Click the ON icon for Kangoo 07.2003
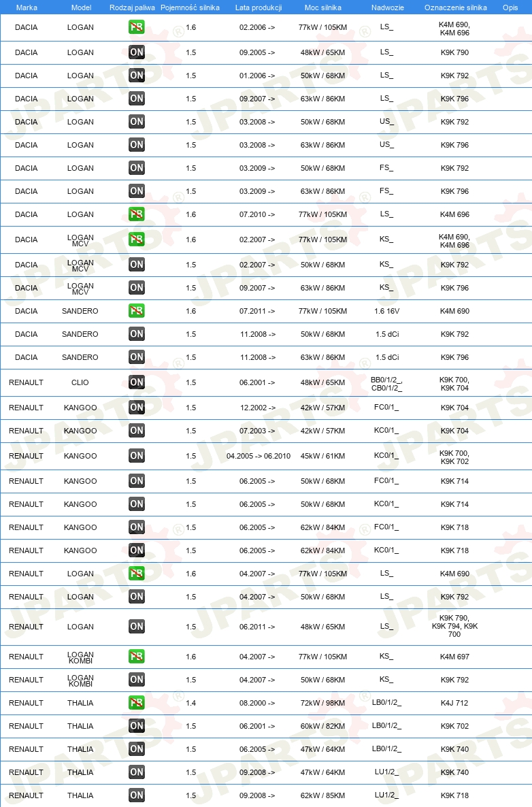Screen dimensions: 532x807 (x=136, y=431)
